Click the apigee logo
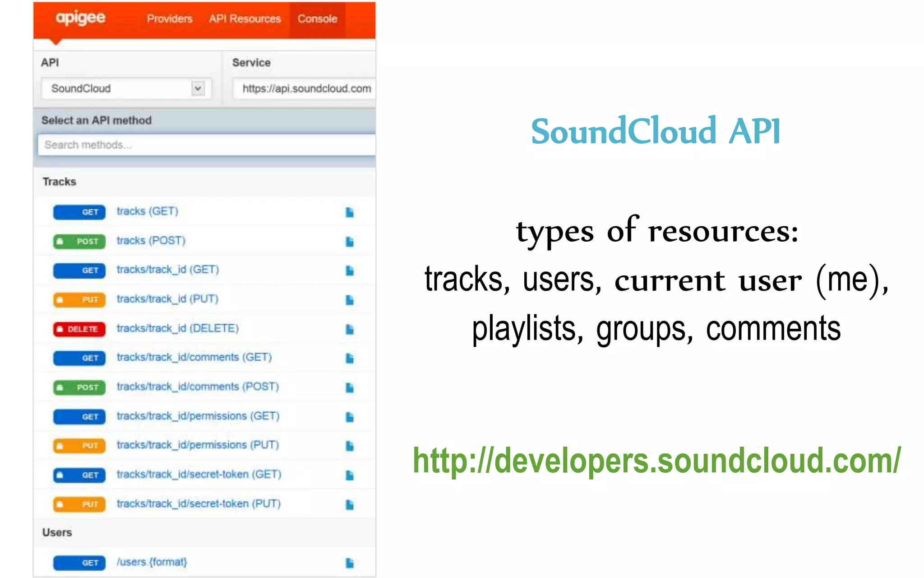Screen dimensions: 924x578 80,19
